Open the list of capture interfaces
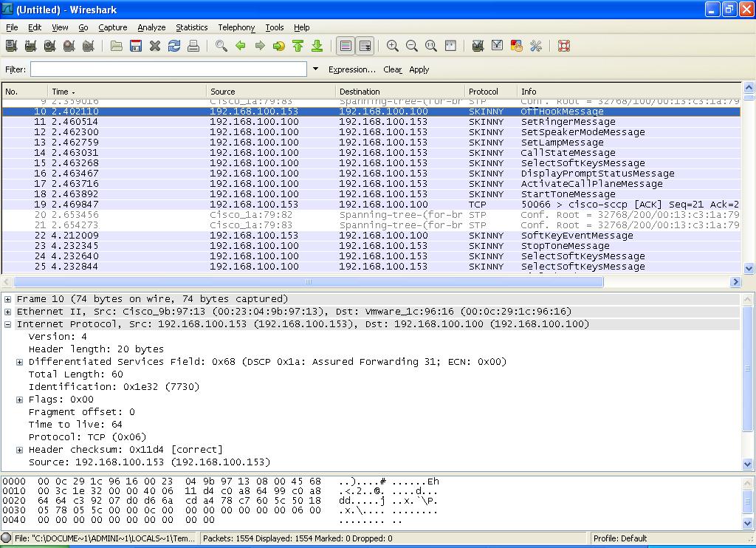The image size is (756, 548). pyautogui.click(x=12, y=46)
